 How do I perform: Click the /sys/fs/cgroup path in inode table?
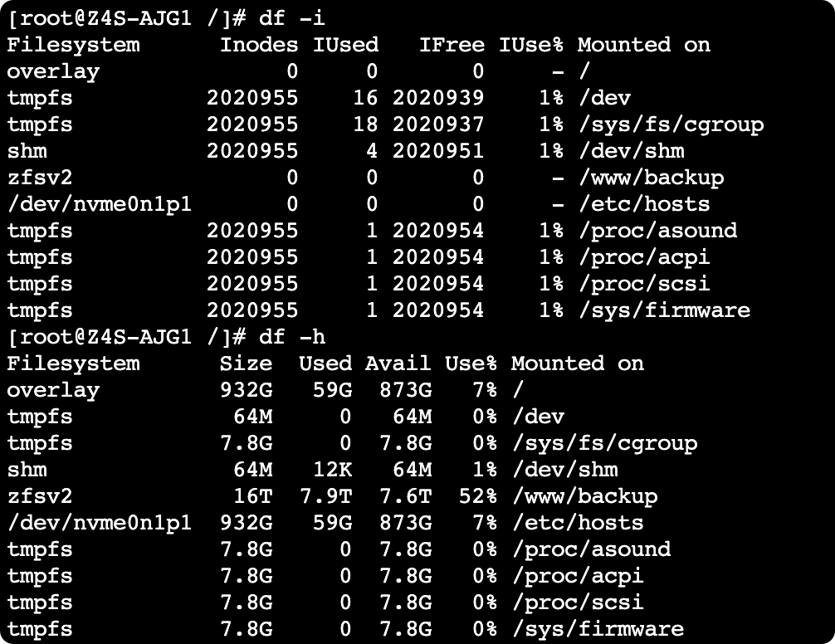pos(671,124)
